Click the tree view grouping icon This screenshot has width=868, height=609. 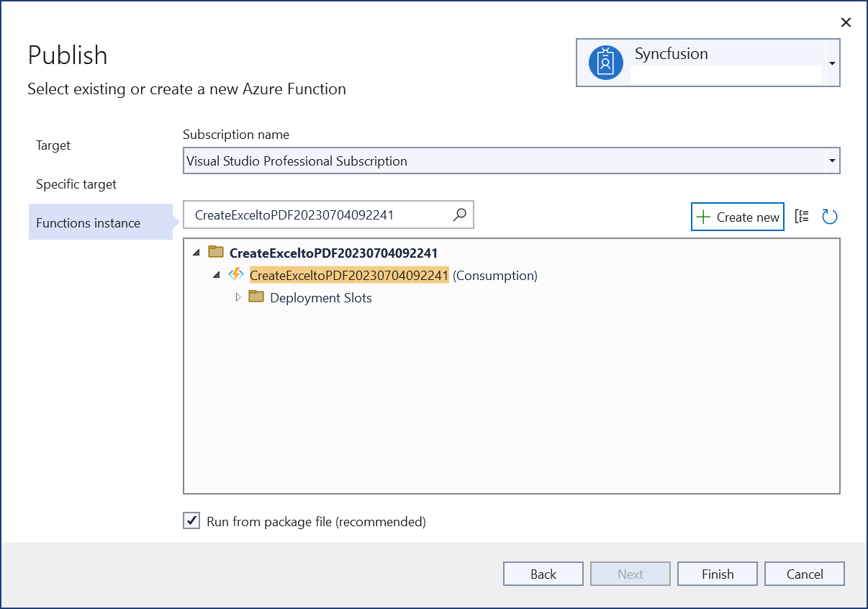point(802,217)
